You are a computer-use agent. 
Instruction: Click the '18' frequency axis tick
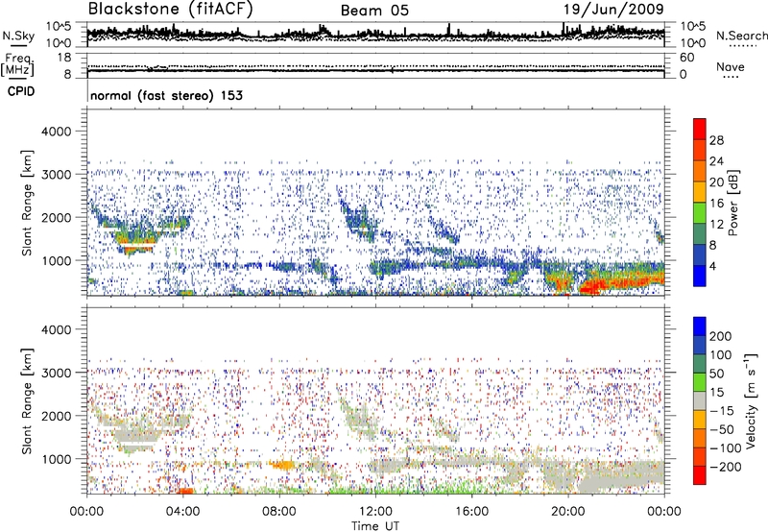(x=64, y=57)
